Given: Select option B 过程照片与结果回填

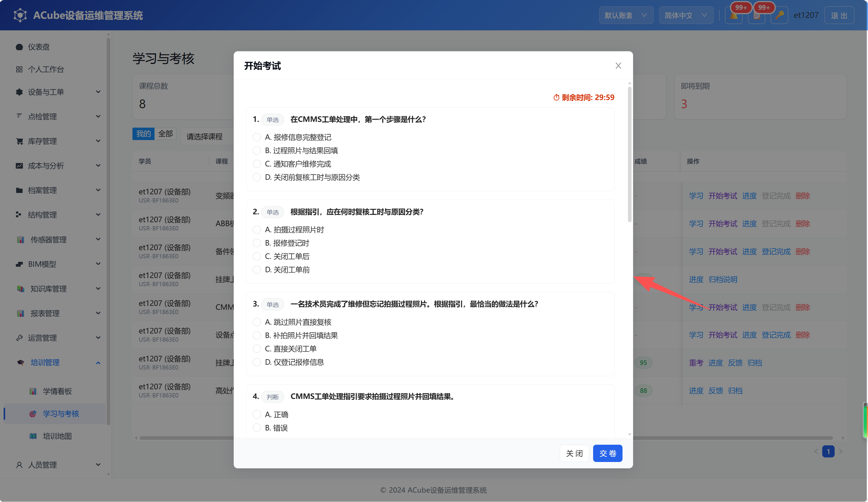Looking at the screenshot, I should tap(257, 151).
